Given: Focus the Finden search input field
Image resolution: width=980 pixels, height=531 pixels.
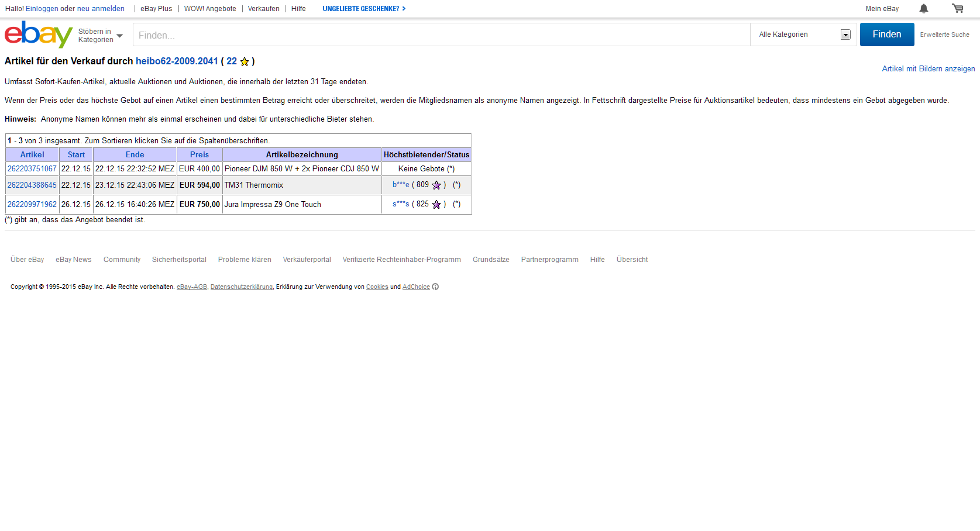Looking at the screenshot, I should pos(442,35).
